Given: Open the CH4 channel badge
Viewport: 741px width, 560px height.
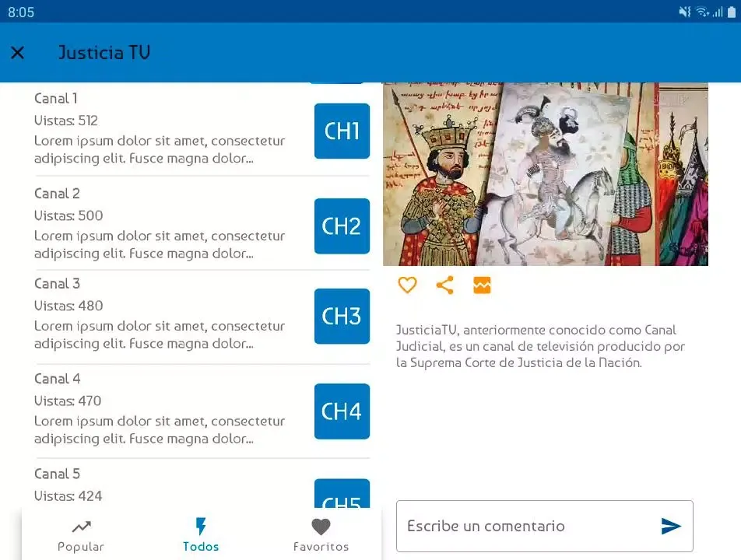Looking at the screenshot, I should coord(342,411).
